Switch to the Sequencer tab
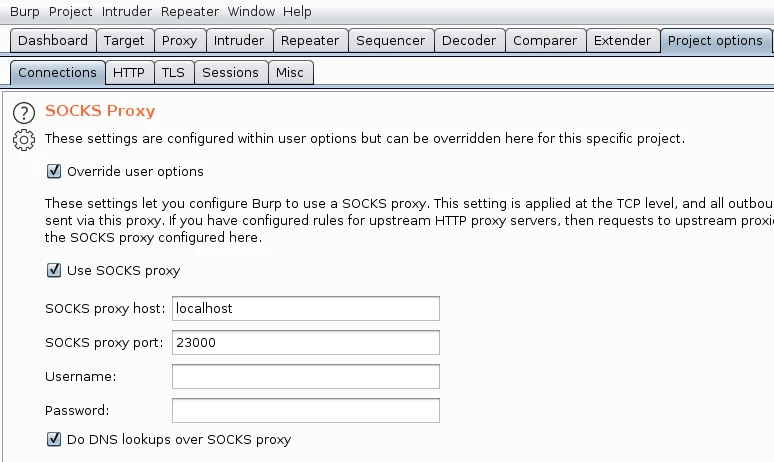774x462 pixels. pos(390,40)
